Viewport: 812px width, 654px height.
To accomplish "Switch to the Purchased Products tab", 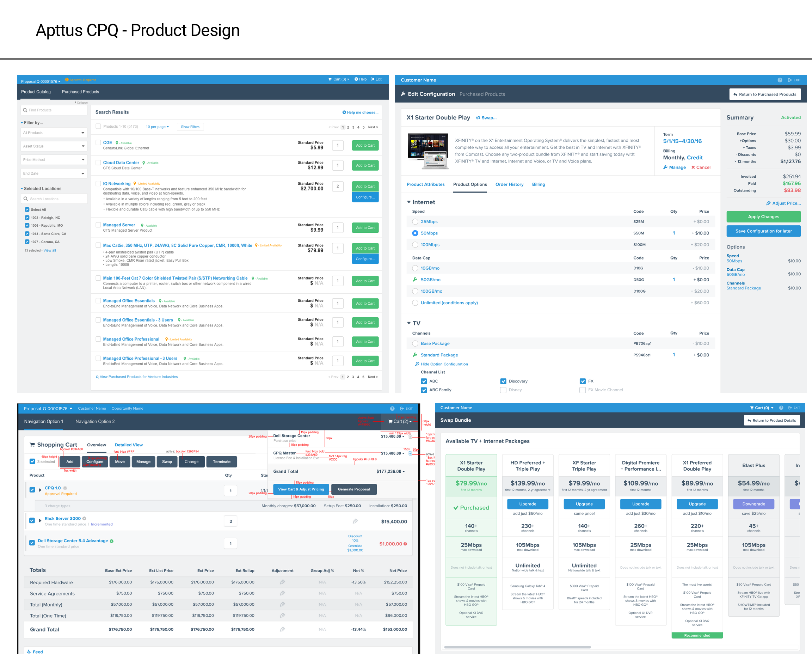I will 81,92.
